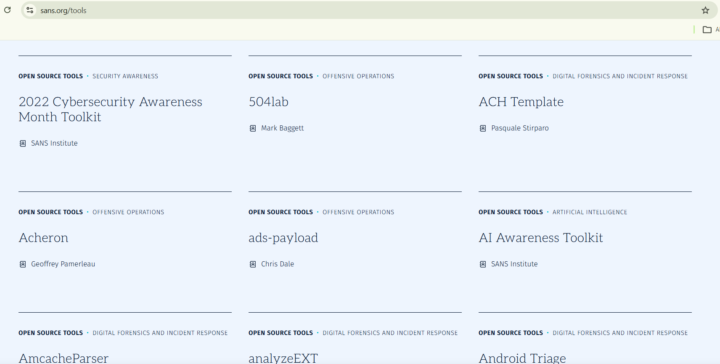Click the author icon beside Pasquale Stirparo
This screenshot has width=720, height=364.
click(483, 129)
